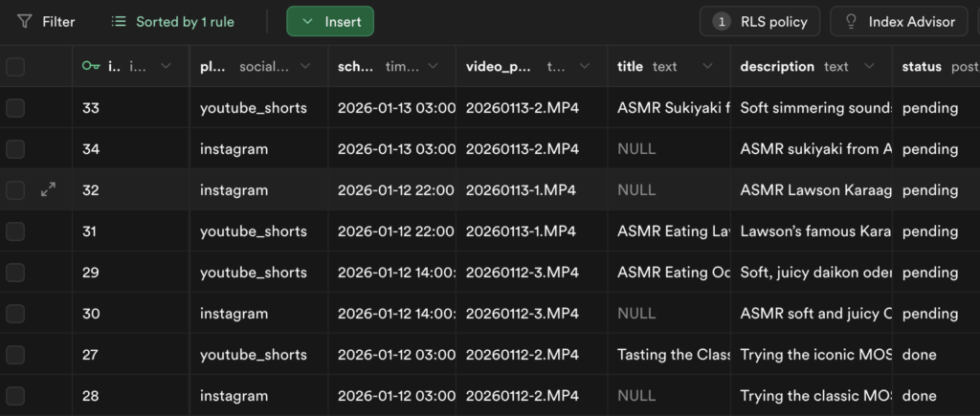Click the Filter funnel icon
This screenshot has height=416, width=980.
pos(24,21)
